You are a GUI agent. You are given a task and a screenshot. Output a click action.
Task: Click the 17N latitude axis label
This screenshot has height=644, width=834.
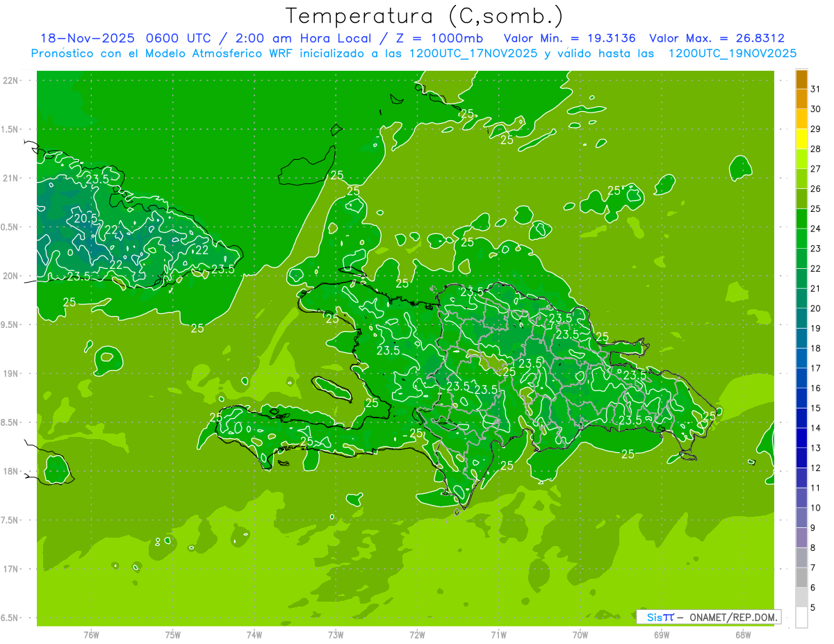click(x=11, y=569)
